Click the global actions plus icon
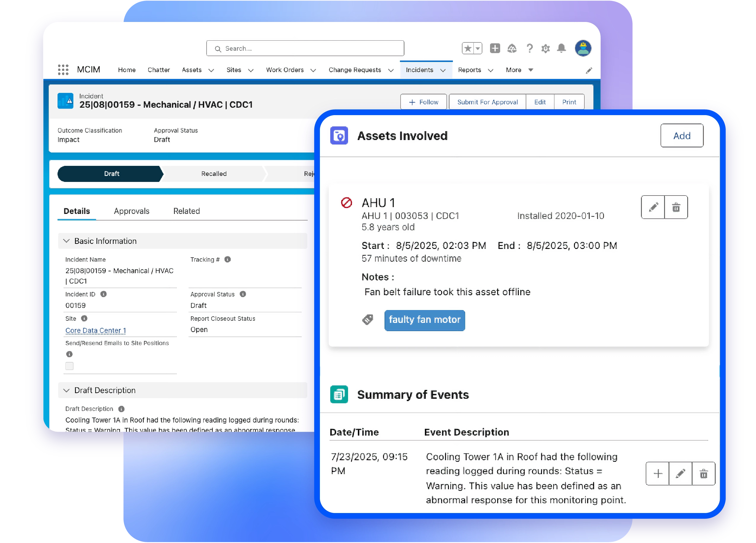This screenshot has height=543, width=756. coord(495,48)
